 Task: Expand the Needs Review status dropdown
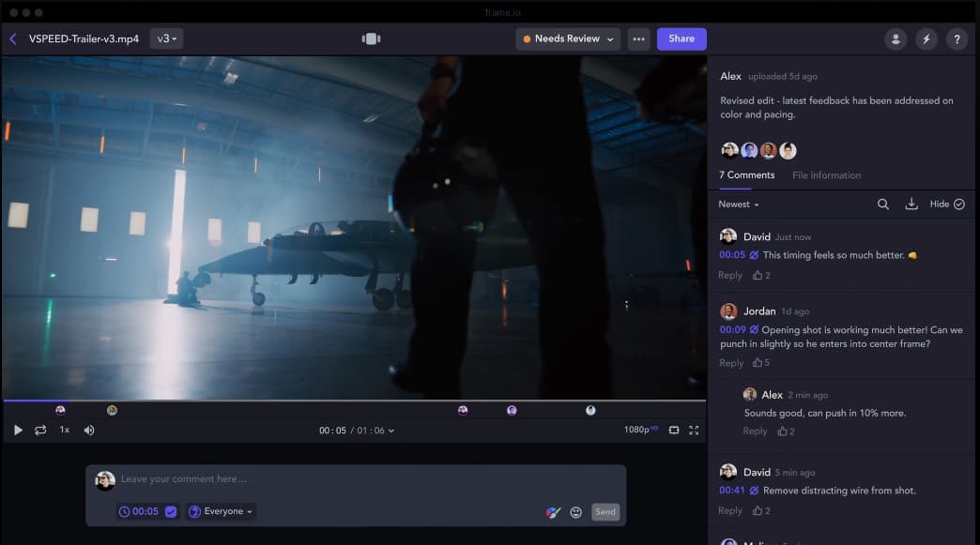568,38
